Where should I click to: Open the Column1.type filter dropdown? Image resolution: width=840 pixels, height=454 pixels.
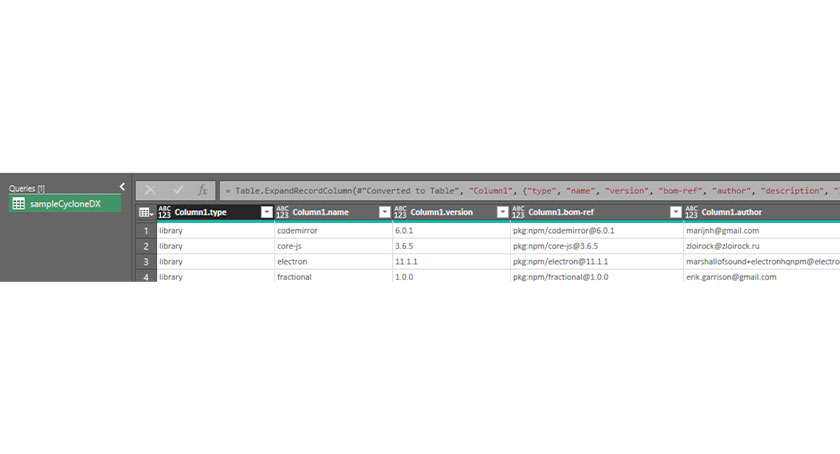(266, 212)
